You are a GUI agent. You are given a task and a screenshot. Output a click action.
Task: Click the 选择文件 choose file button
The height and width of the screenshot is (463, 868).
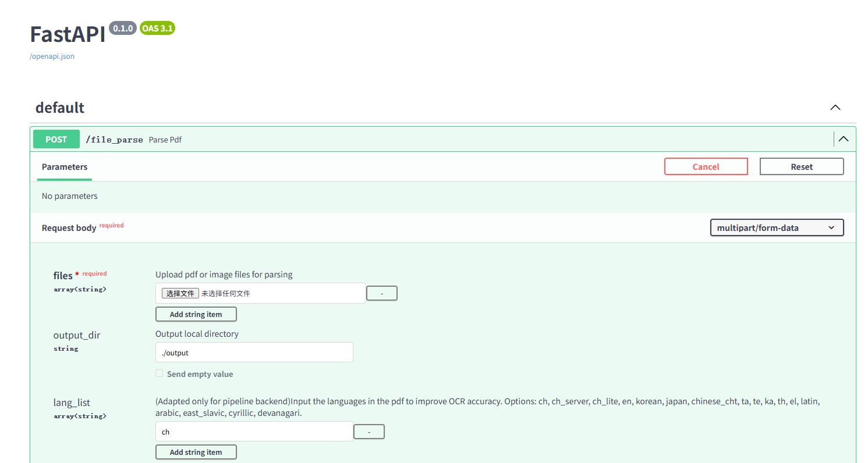180,294
